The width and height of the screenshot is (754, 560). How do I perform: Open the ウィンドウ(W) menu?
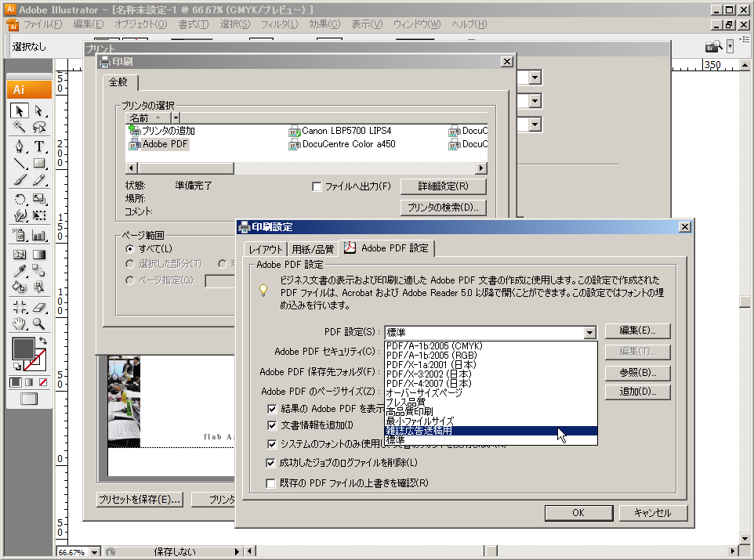click(x=417, y=24)
